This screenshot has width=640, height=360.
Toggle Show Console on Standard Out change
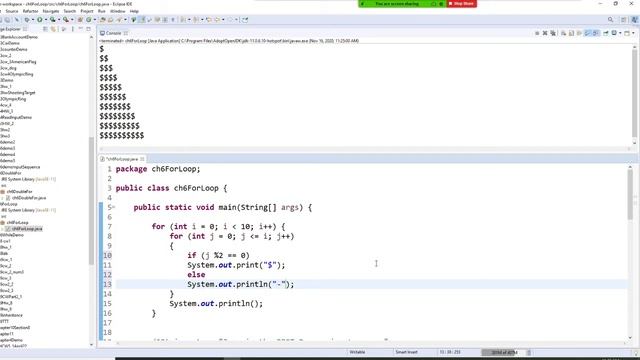[587, 33]
